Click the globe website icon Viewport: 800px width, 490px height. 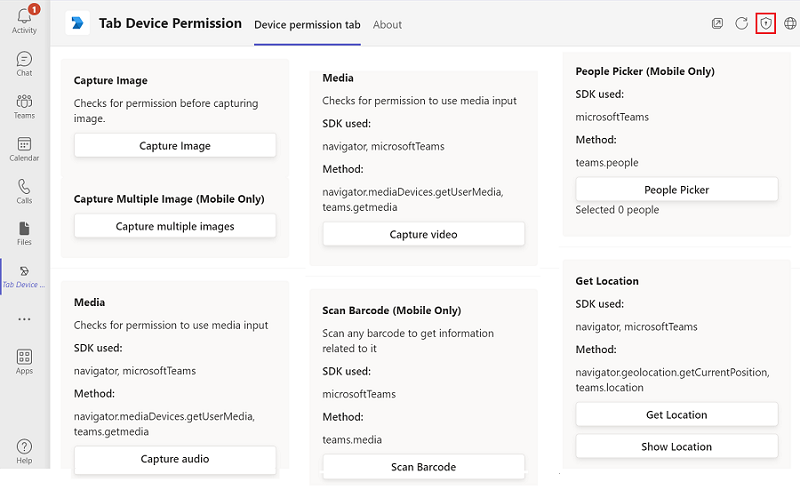click(x=790, y=23)
